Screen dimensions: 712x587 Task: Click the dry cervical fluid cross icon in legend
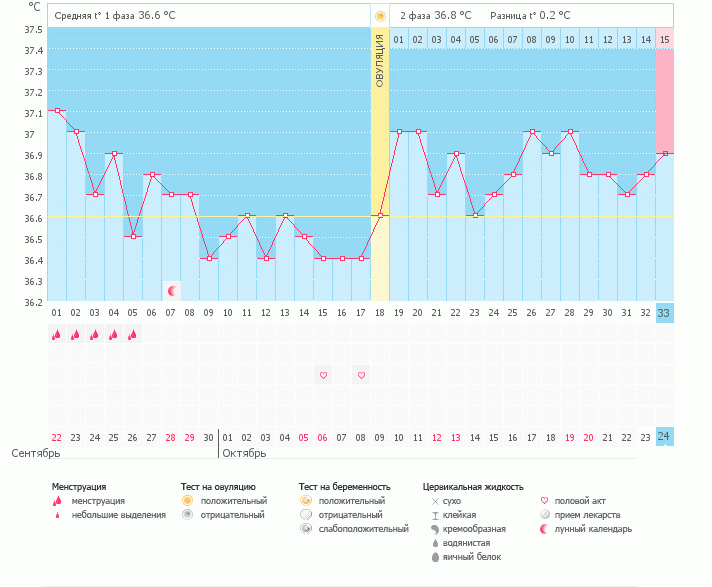pos(434,500)
